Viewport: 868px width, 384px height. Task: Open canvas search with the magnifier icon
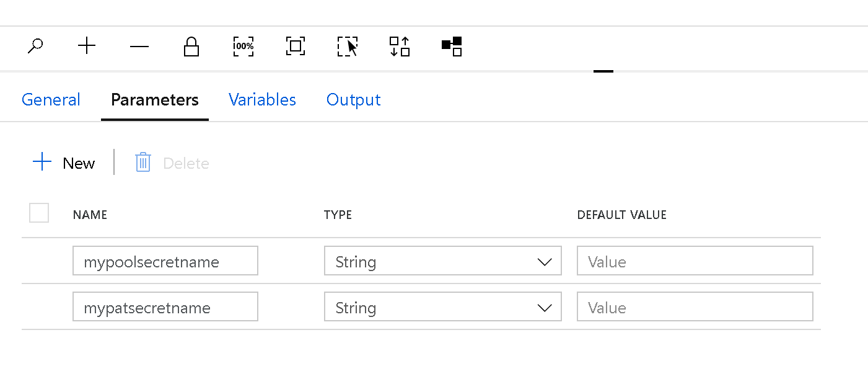click(x=35, y=46)
